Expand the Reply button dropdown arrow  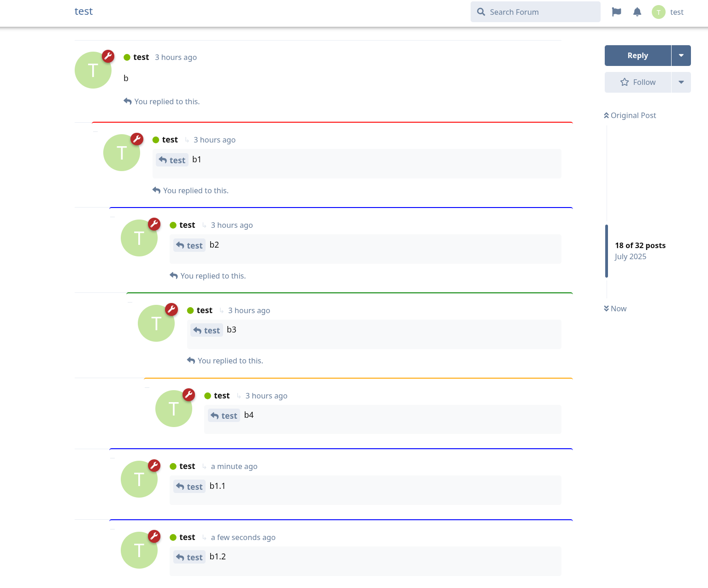point(681,55)
